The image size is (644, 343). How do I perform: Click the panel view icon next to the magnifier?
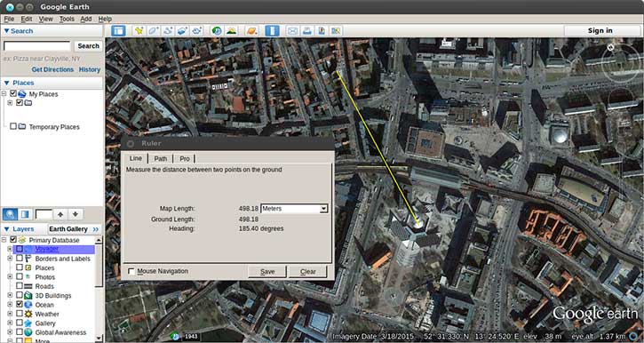tap(25, 214)
